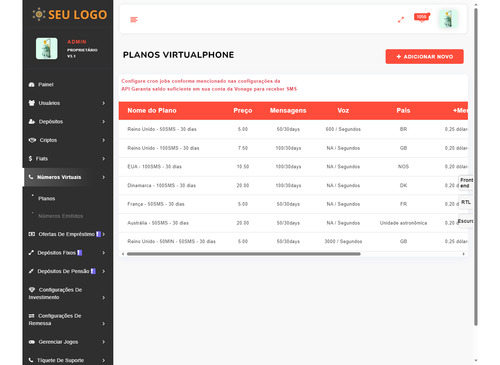Viewport: 500px width, 365px height.
Task: Click the Gerenciar Jogos gamepad icon
Action: point(32,342)
